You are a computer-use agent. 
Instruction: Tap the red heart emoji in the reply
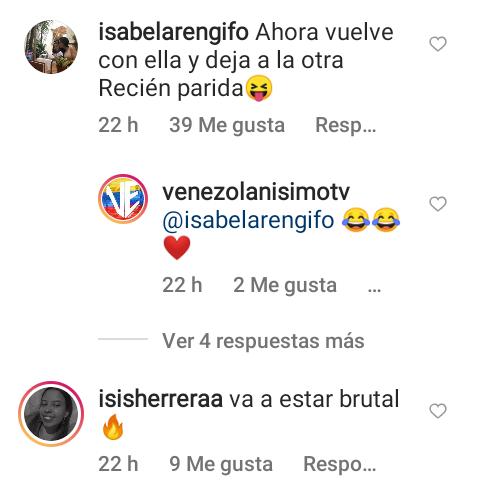tap(177, 248)
